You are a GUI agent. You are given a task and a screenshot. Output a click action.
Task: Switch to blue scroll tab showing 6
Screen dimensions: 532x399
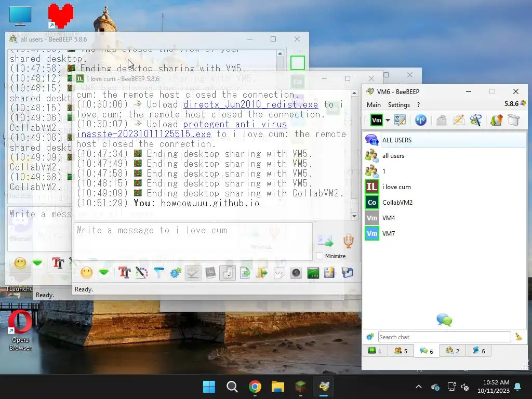tap(478, 351)
